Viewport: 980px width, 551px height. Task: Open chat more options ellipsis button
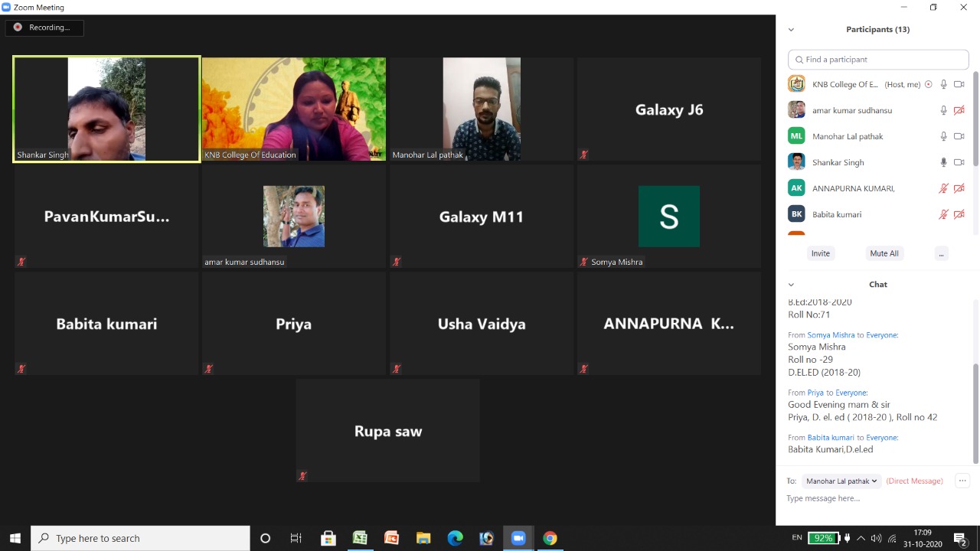962,481
